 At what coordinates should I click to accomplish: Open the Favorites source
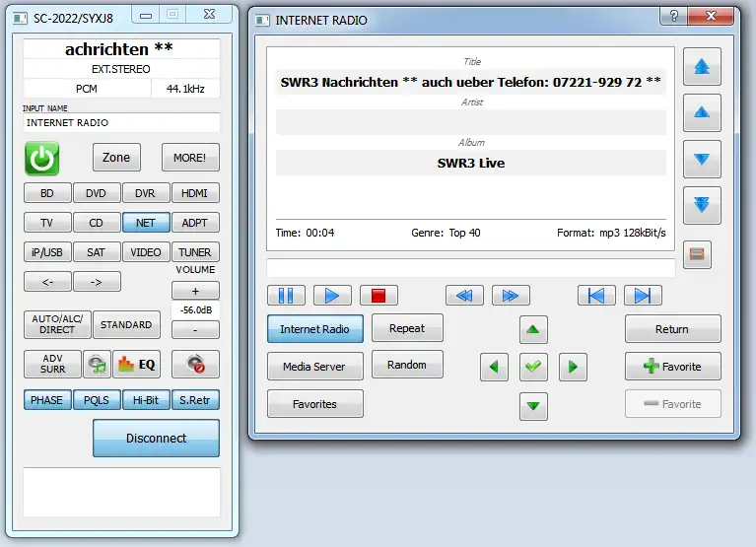tap(315, 404)
